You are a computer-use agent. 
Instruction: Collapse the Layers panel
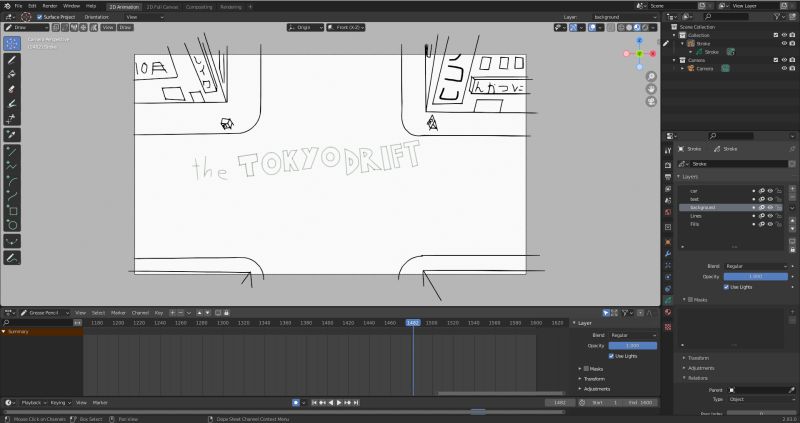(x=688, y=177)
